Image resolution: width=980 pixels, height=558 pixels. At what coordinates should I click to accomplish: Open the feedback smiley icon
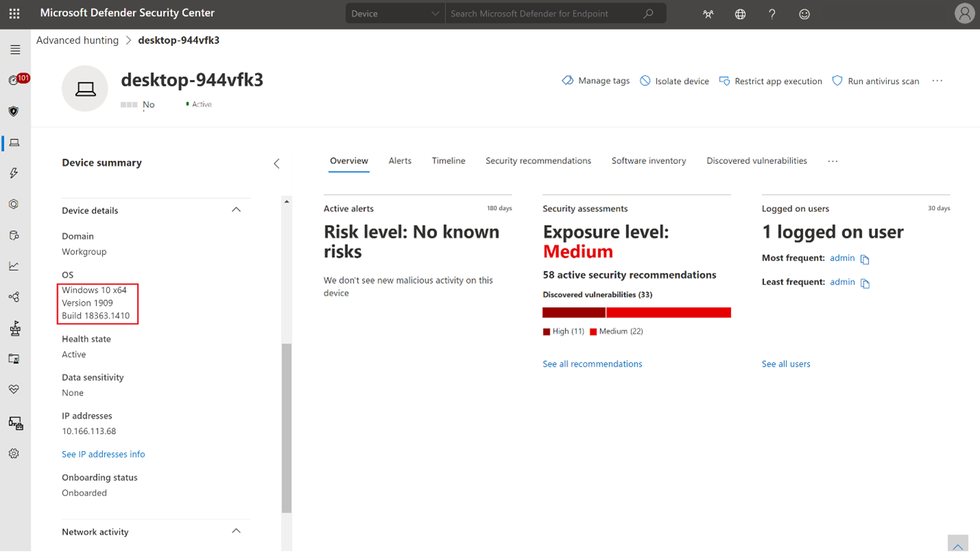pyautogui.click(x=804, y=14)
